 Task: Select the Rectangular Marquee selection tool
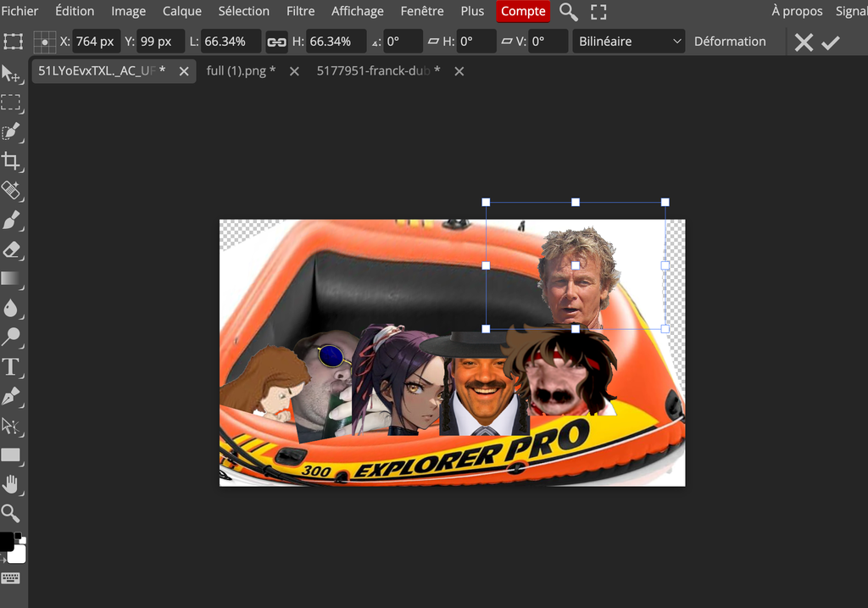(11, 103)
